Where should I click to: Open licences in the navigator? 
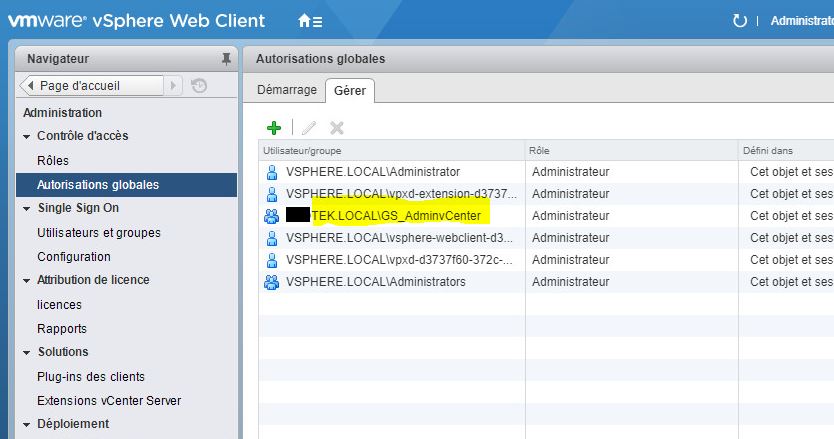pos(60,305)
